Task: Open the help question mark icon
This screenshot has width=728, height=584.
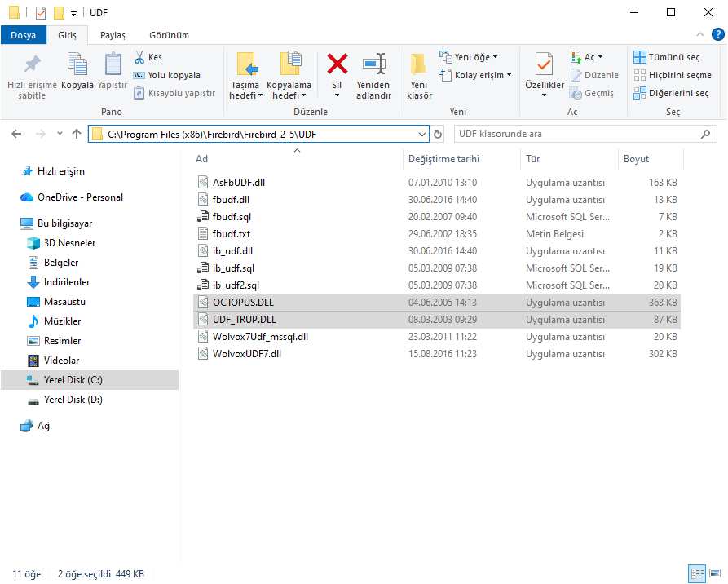Action: point(717,34)
